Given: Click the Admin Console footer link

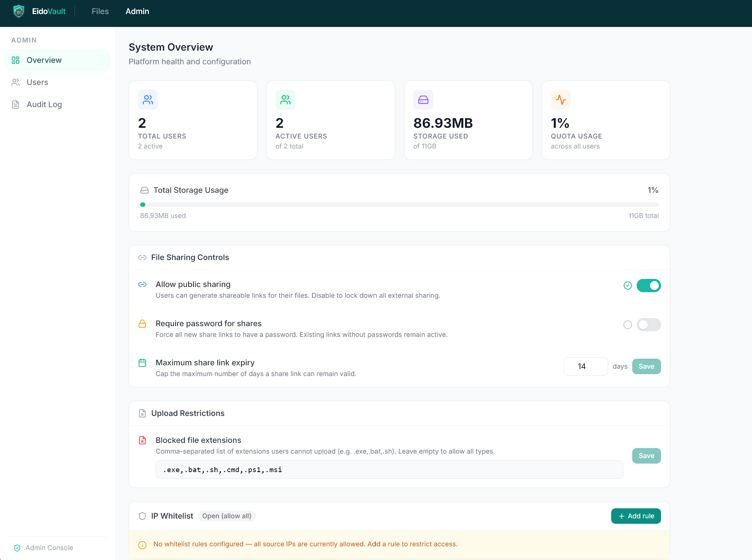Looking at the screenshot, I should pos(49,548).
